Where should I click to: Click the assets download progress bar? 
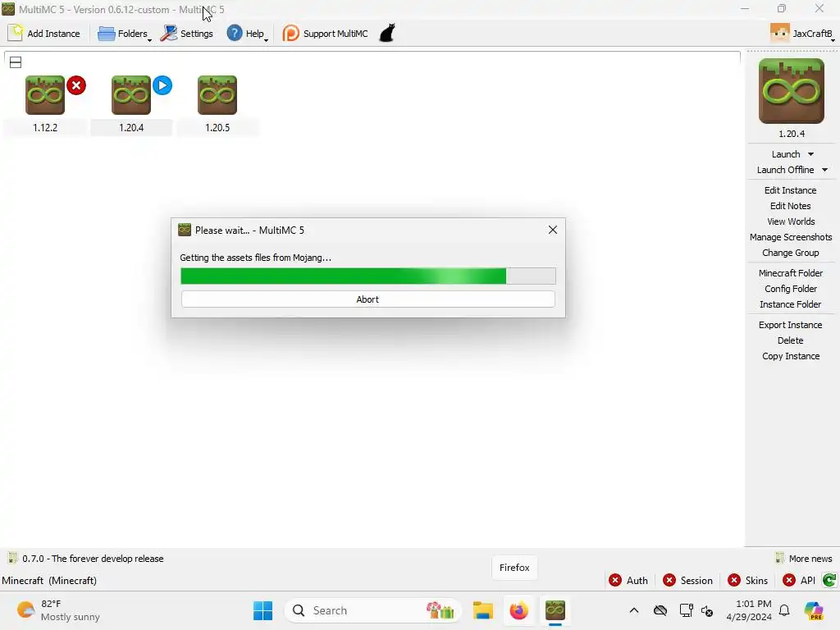coord(368,276)
